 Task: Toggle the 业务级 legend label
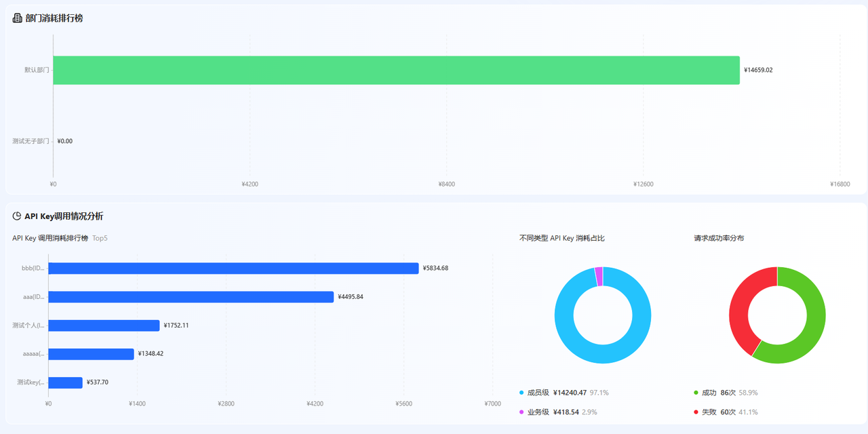click(538, 412)
